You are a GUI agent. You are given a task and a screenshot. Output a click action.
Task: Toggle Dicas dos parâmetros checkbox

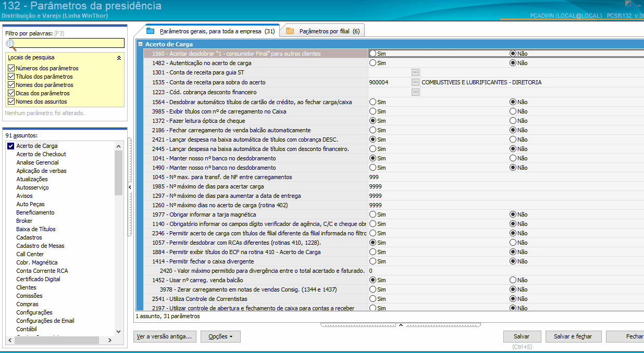11,93
